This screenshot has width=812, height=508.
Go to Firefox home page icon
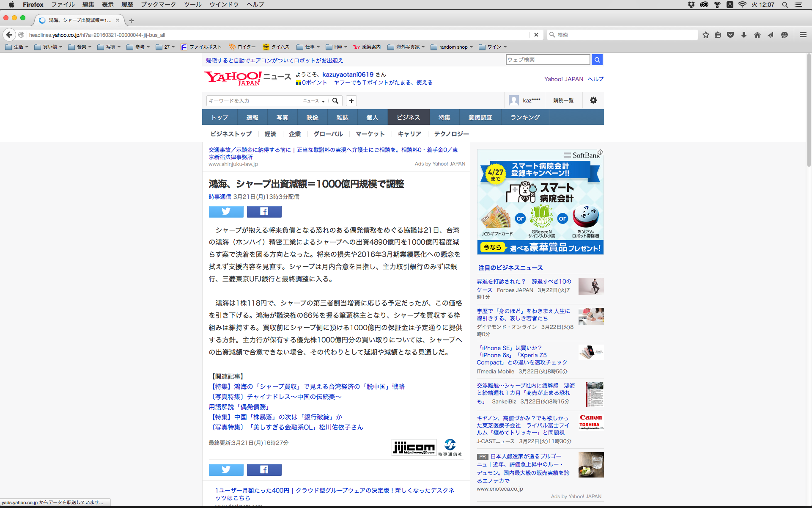pyautogui.click(x=757, y=35)
